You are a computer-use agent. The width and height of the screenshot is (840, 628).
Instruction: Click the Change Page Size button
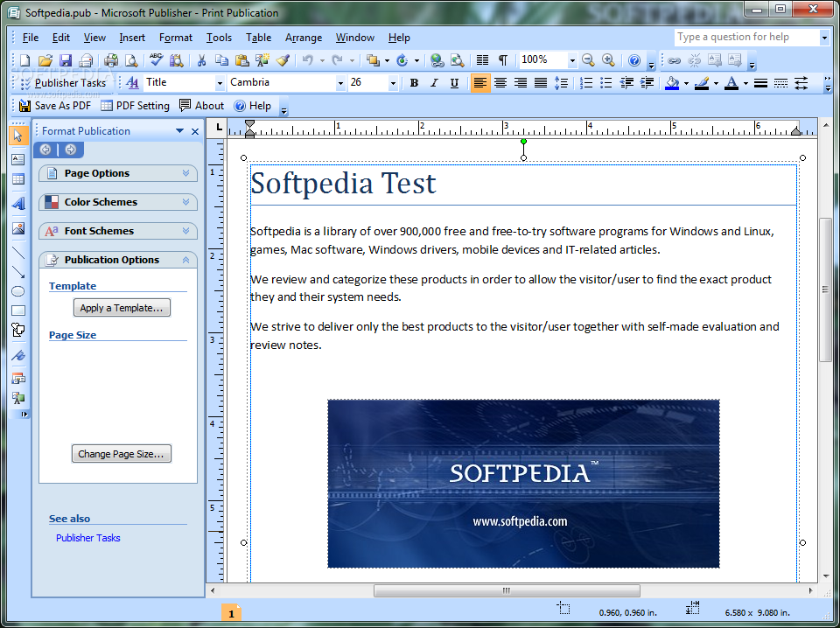click(x=121, y=454)
